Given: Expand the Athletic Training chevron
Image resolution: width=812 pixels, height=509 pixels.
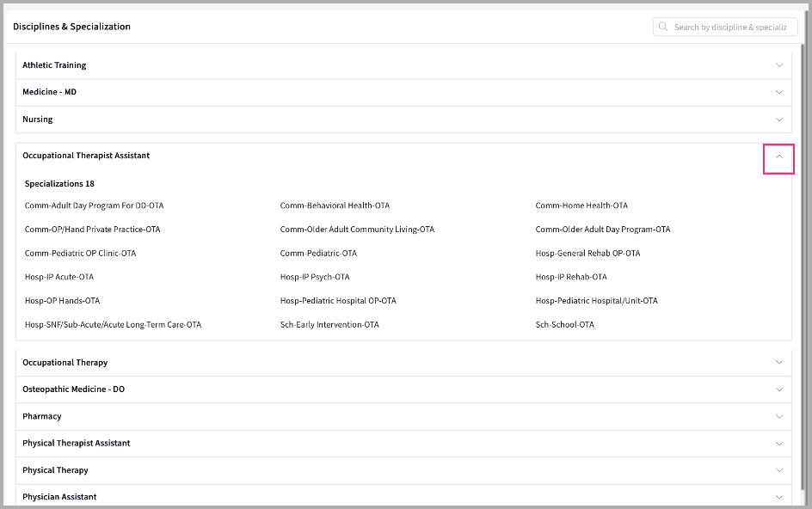Looking at the screenshot, I should (779, 65).
